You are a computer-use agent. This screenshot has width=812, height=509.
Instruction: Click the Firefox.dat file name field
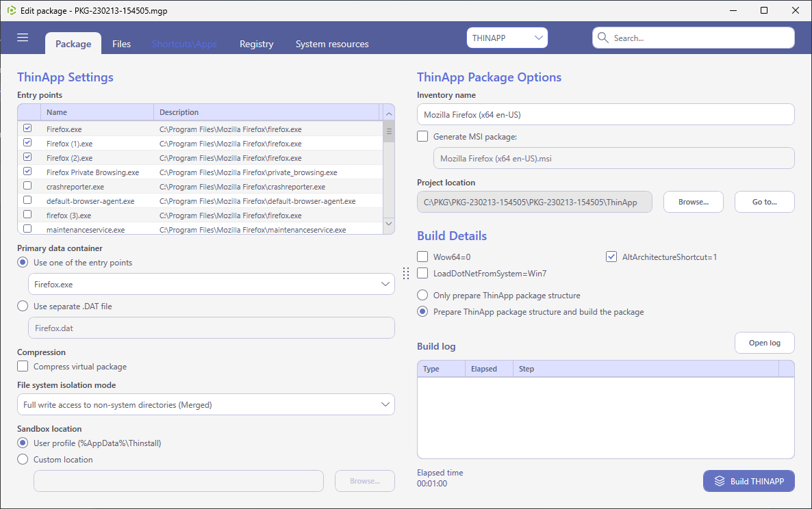pos(212,328)
